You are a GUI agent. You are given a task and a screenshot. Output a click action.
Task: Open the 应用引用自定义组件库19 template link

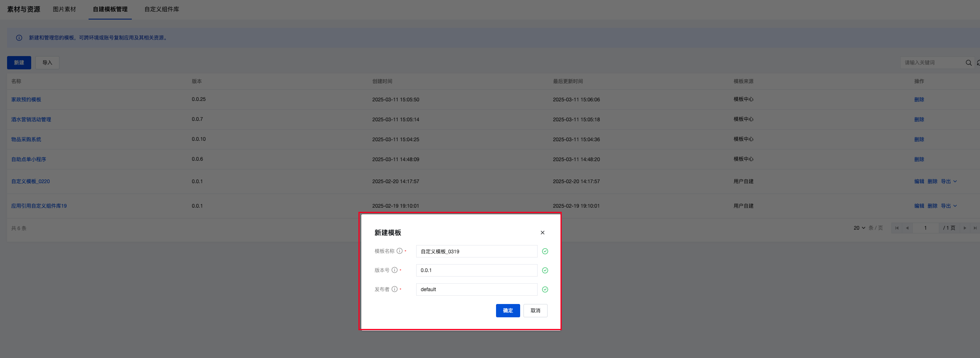pyautogui.click(x=39, y=206)
